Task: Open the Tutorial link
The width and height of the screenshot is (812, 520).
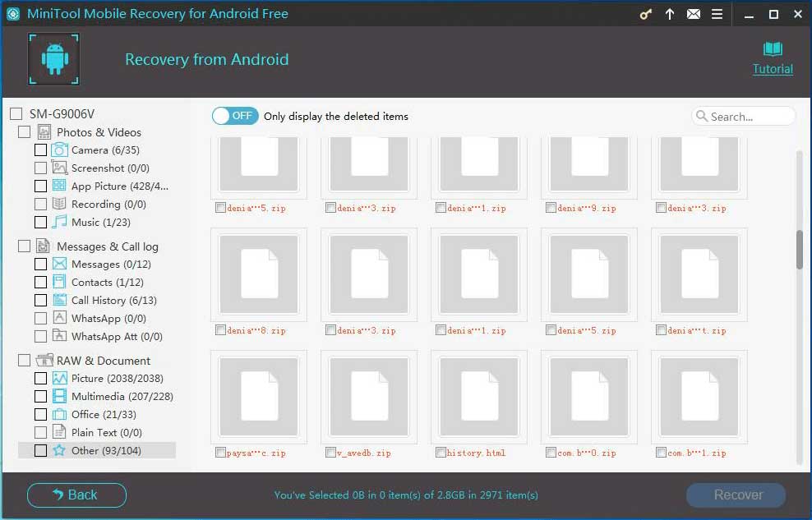Action: coord(773,69)
